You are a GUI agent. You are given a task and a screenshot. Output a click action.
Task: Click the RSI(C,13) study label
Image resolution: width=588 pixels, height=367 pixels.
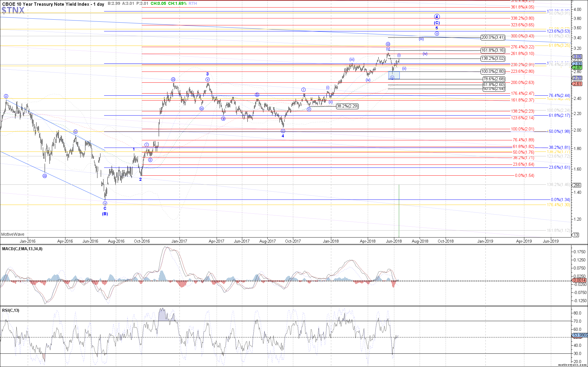11,310
